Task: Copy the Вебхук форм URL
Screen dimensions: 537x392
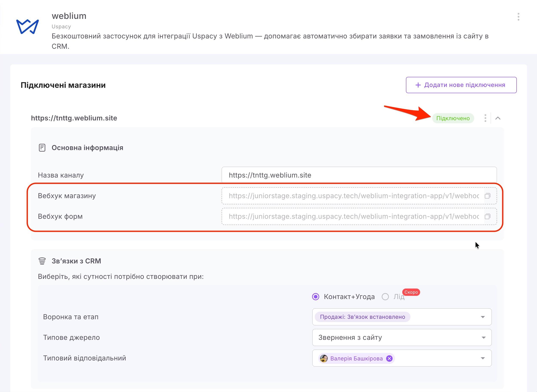Action: [487, 216]
